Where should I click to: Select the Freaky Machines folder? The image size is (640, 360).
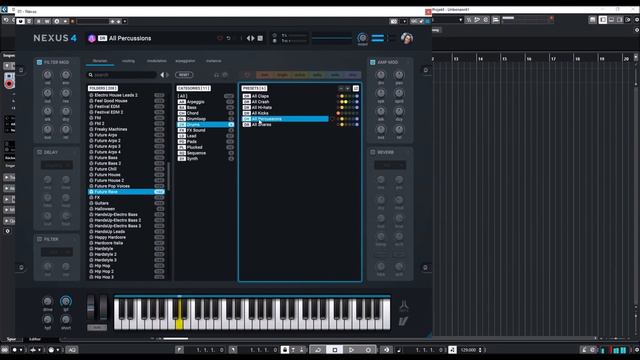(127, 129)
